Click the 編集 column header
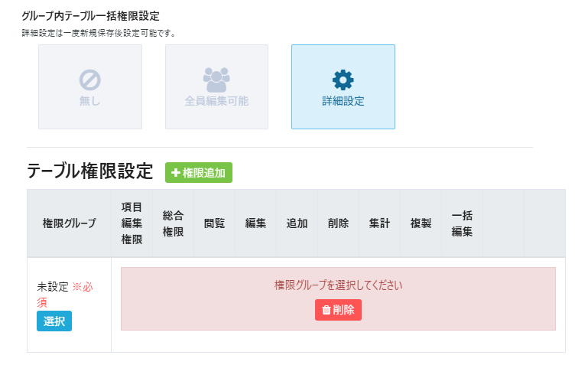This screenshot has width=588, height=365. [256, 223]
